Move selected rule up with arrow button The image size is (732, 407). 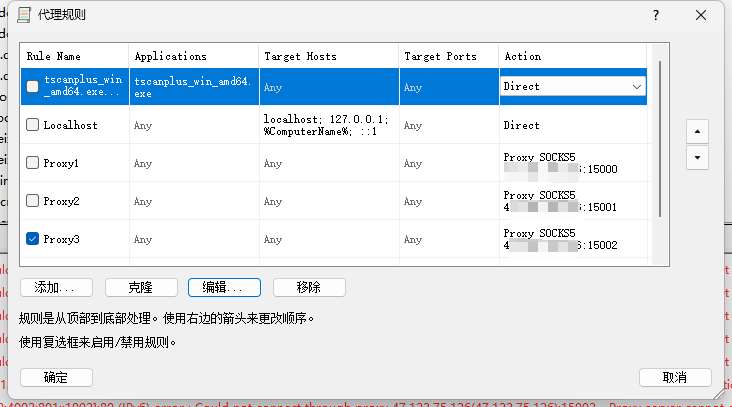697,132
